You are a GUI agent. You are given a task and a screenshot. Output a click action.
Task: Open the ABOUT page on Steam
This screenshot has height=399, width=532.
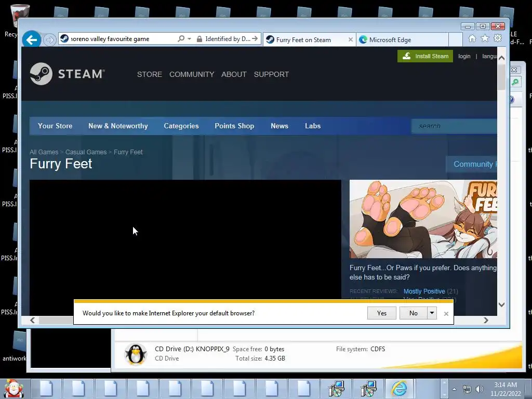pyautogui.click(x=234, y=74)
